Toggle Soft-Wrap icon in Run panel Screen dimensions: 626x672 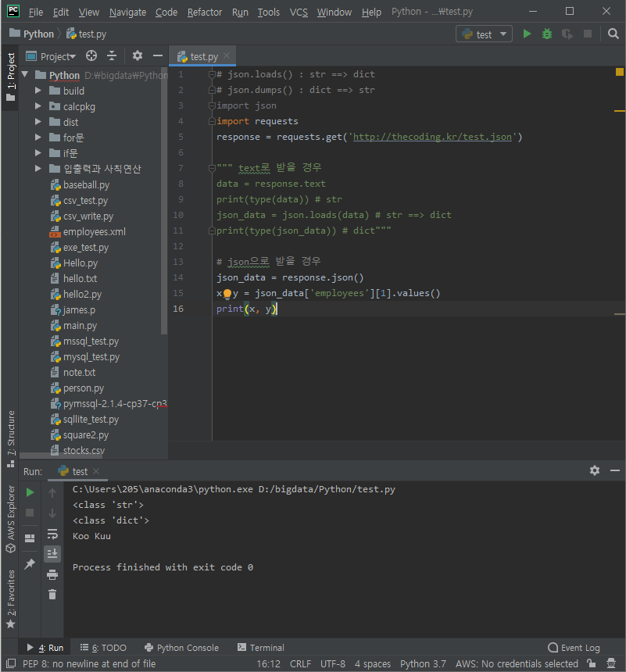[x=52, y=534]
